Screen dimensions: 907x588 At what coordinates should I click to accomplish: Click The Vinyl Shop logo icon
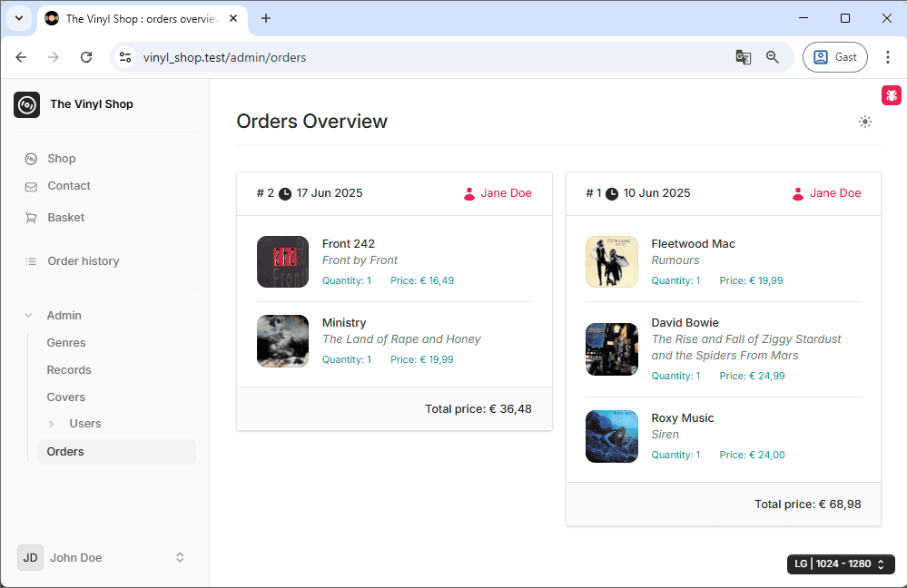[x=26, y=104]
